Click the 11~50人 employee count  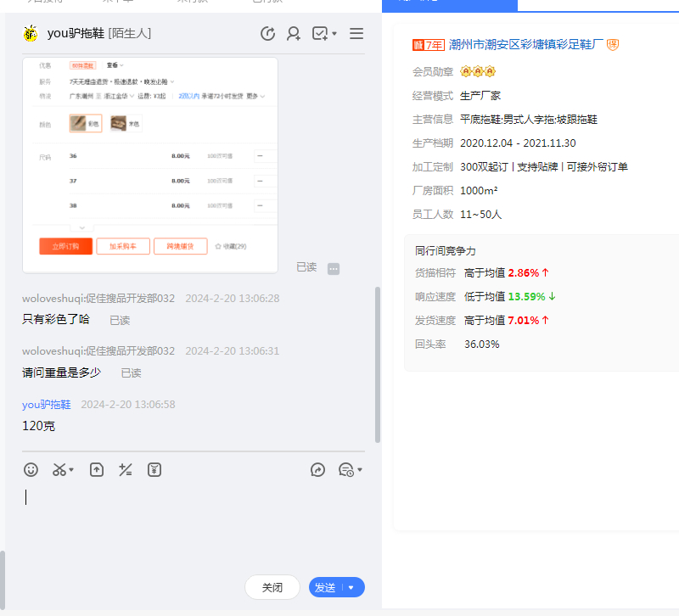pyautogui.click(x=480, y=215)
